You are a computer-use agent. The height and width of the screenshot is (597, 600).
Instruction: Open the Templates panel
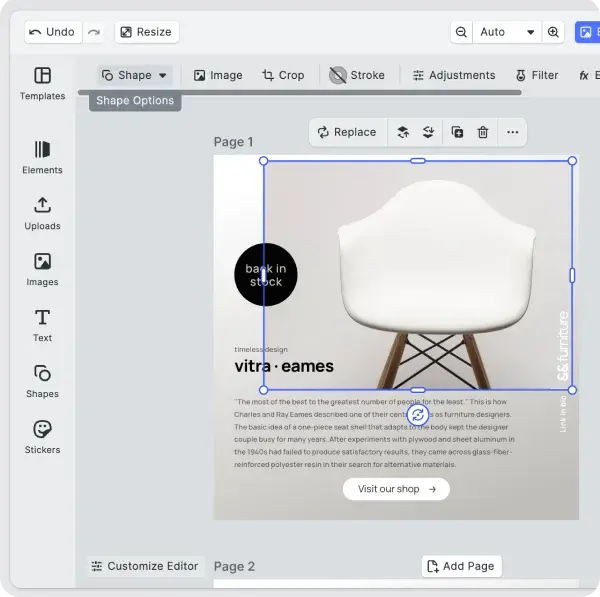coord(42,84)
